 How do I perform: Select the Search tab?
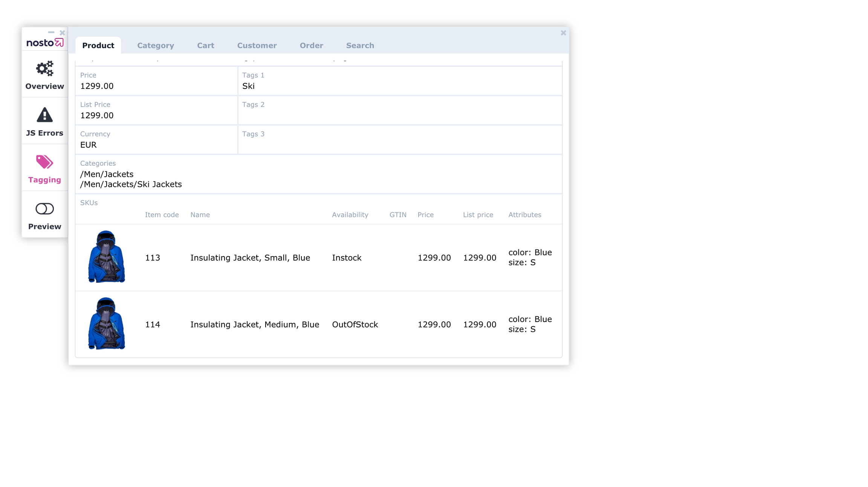(x=360, y=46)
